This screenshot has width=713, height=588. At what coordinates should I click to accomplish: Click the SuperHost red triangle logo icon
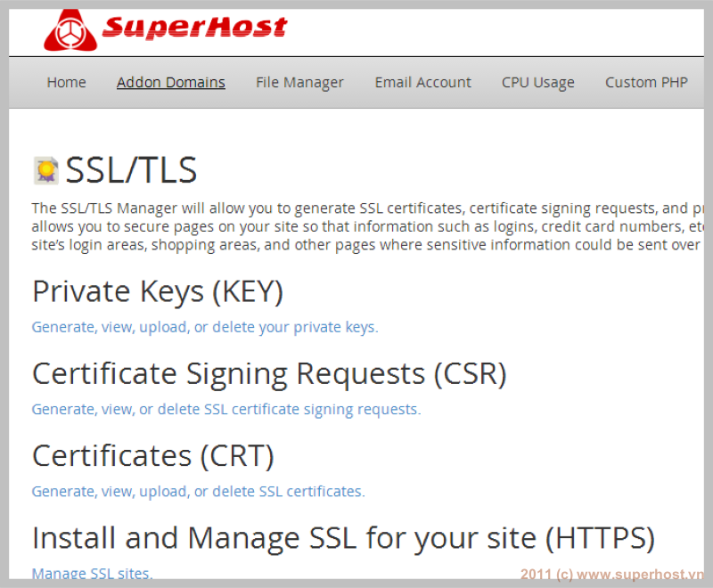point(70,30)
